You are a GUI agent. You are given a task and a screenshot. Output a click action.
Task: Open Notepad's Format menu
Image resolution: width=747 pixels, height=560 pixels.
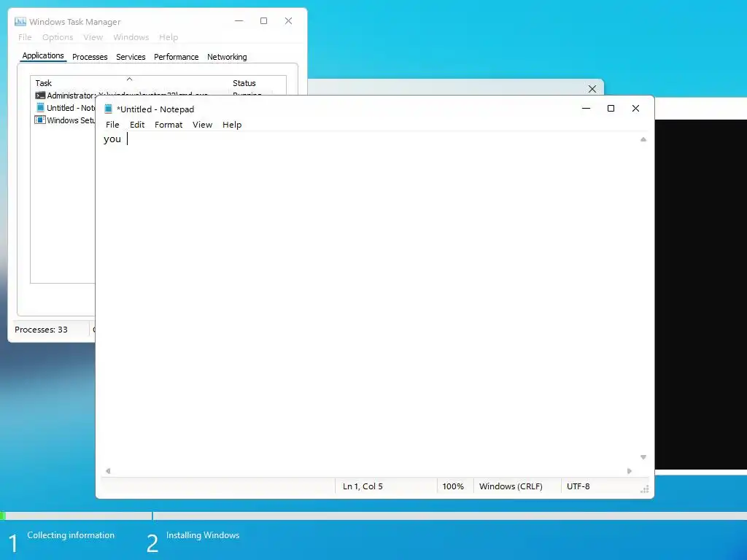[x=169, y=125]
